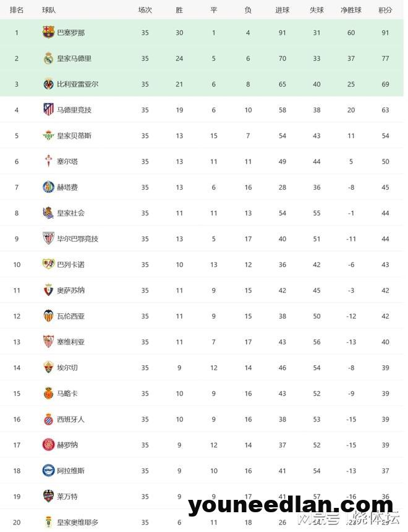Viewport: 408px width, 532px height.
Task: Click the Getafe blue crest icon
Action: click(48, 187)
